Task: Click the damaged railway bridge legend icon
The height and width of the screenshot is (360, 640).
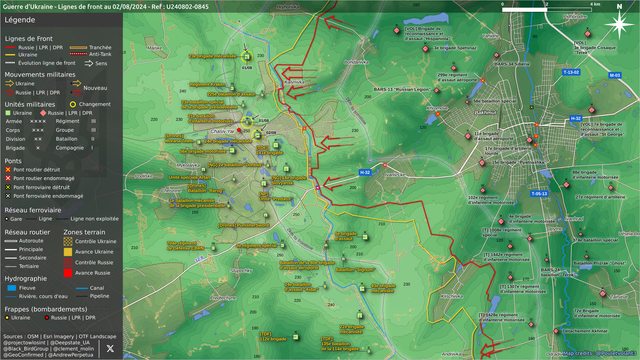Action: pyautogui.click(x=8, y=196)
